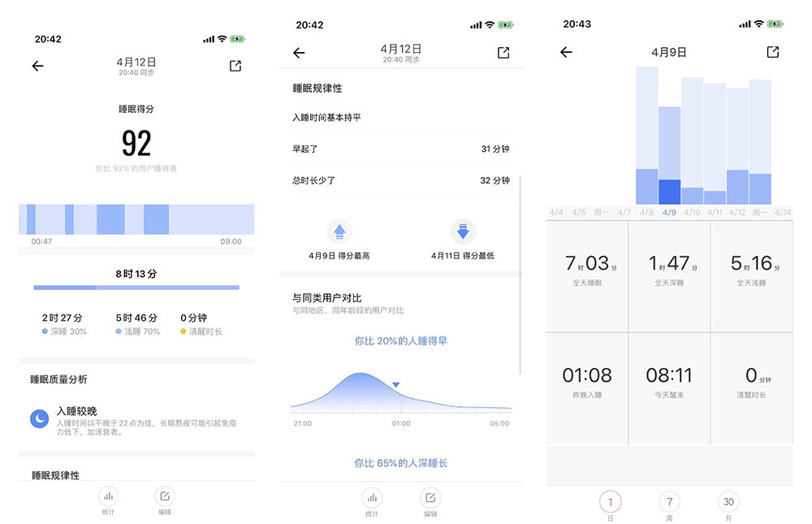This screenshot has width=812, height=524.
Task: Share the sleep regularity page
Action: [503, 53]
